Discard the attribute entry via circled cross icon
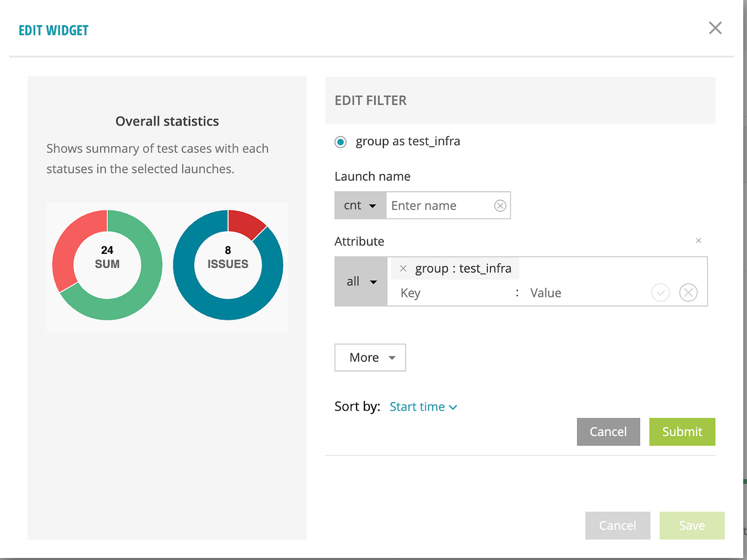 click(689, 292)
